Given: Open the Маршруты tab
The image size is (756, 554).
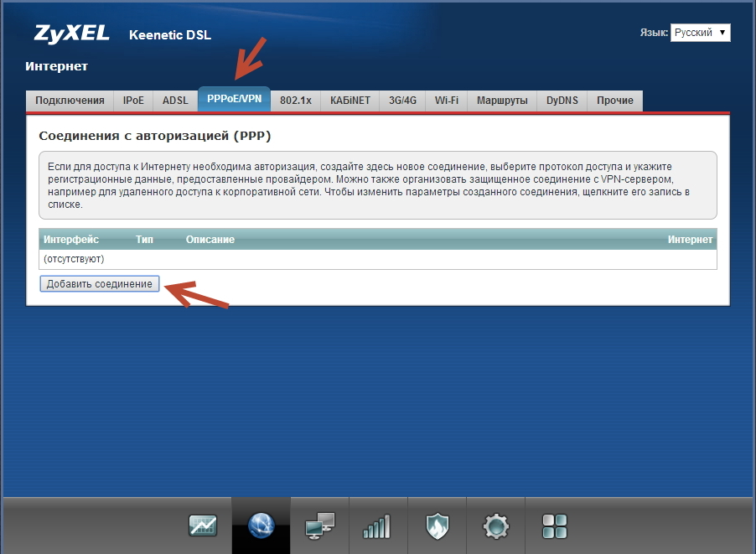Looking at the screenshot, I should point(501,101).
